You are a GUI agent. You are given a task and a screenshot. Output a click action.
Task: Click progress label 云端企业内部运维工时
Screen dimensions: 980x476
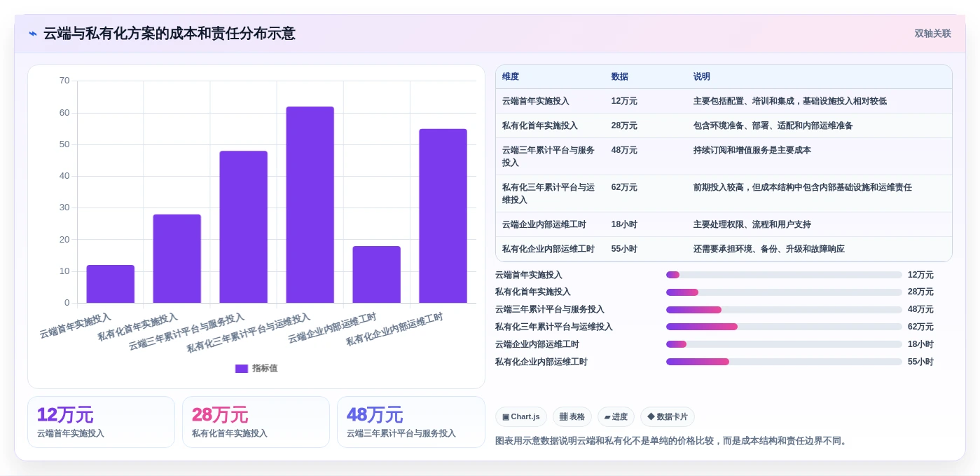click(537, 344)
